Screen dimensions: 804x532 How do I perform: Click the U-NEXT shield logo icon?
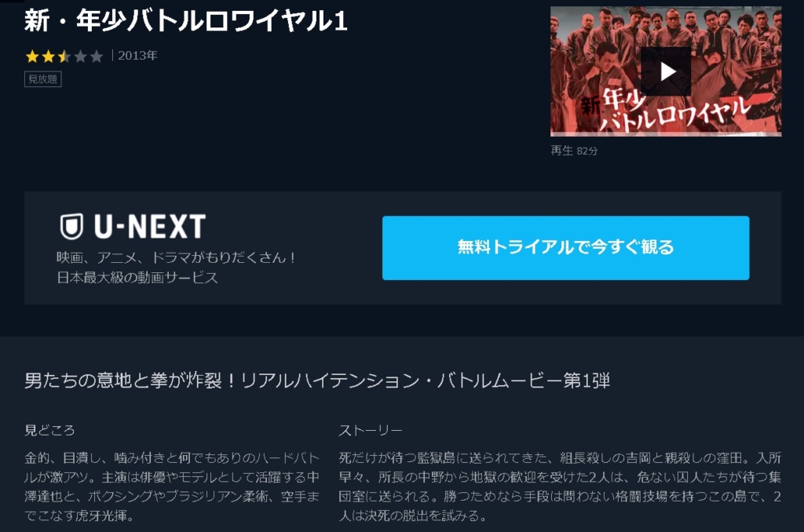[71, 227]
